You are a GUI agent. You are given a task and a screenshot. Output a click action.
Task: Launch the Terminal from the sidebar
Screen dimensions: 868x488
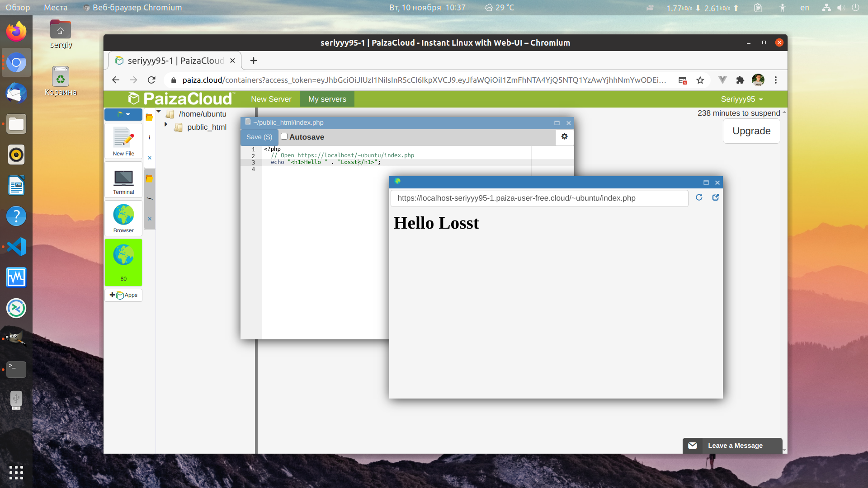(x=123, y=180)
